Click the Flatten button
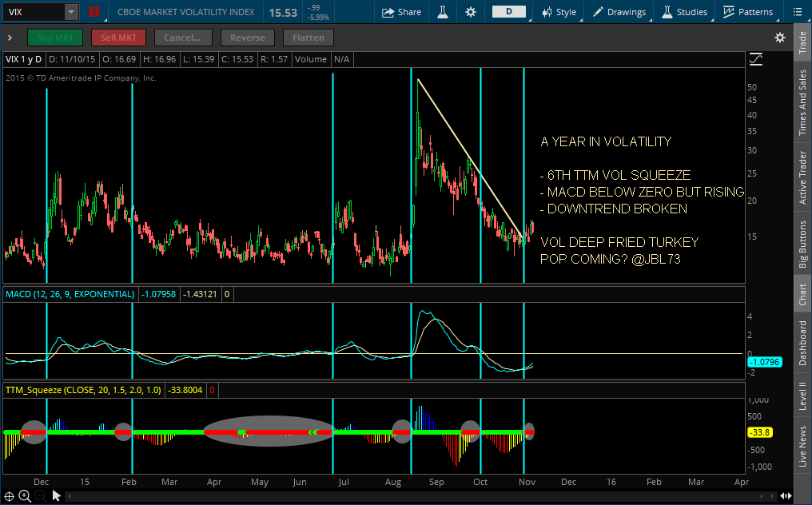The image size is (812, 505). click(x=308, y=37)
